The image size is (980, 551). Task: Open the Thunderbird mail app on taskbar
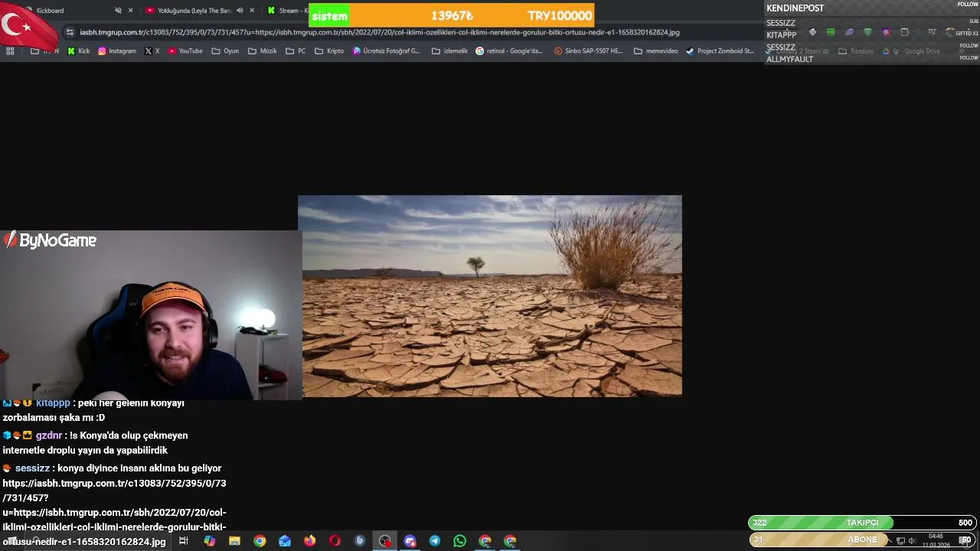(x=285, y=541)
